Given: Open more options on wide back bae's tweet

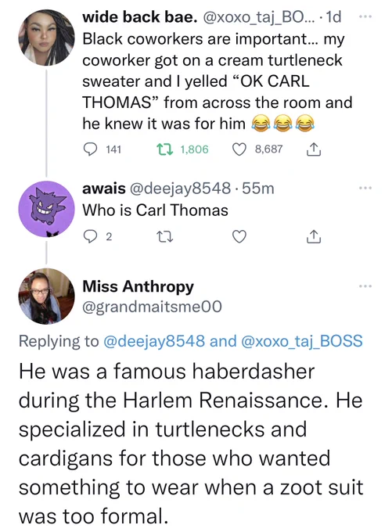Looking at the screenshot, I should pyautogui.click(x=365, y=16).
